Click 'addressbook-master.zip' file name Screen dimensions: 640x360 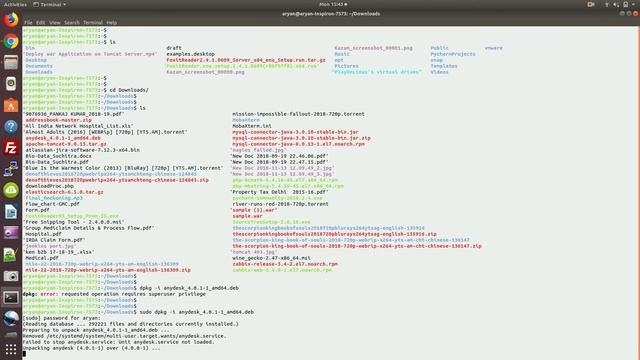[x=58, y=120]
